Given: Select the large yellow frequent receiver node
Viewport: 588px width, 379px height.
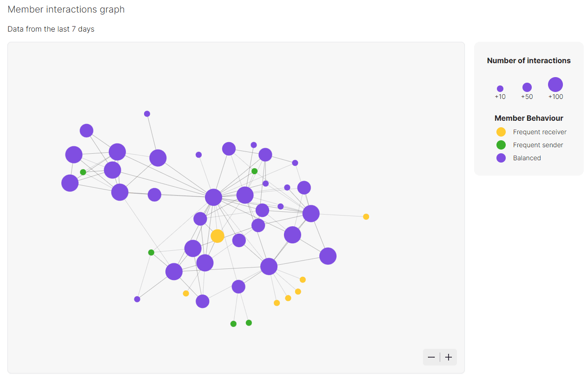Looking at the screenshot, I should tap(218, 236).
